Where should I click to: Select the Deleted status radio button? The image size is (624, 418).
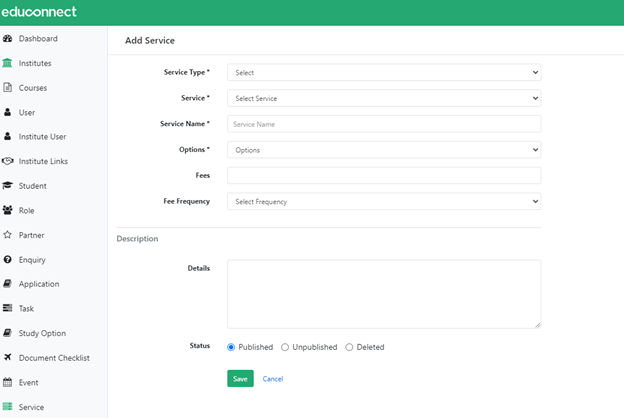pyautogui.click(x=349, y=347)
